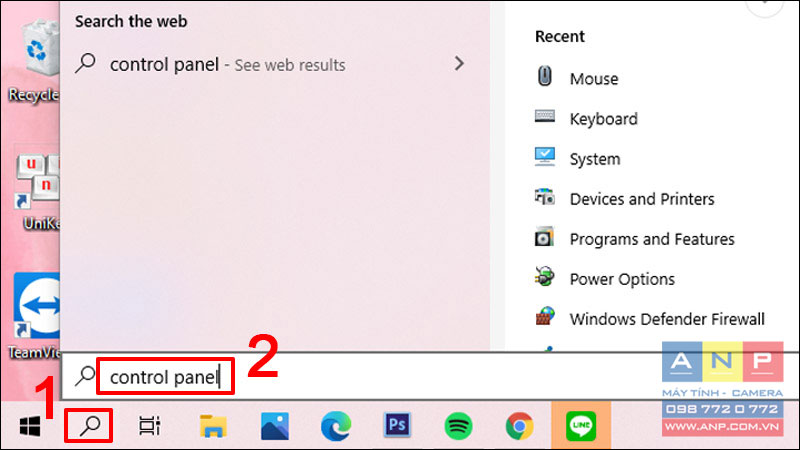Launch File Explorer from the taskbar
The height and width of the screenshot is (450, 800).
click(x=213, y=426)
